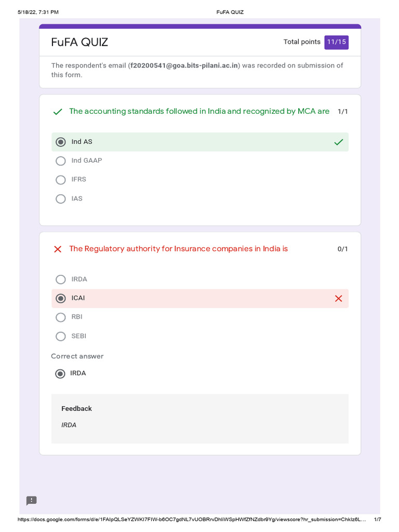Select the SEBI radio button

coord(61,336)
